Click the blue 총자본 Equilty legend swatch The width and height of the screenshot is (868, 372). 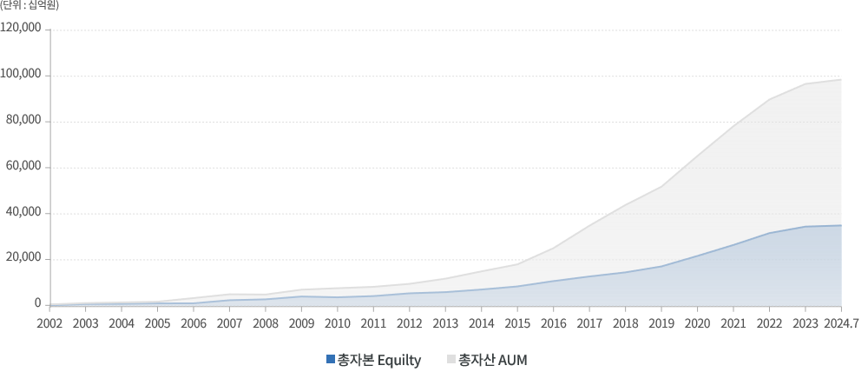pyautogui.click(x=331, y=359)
